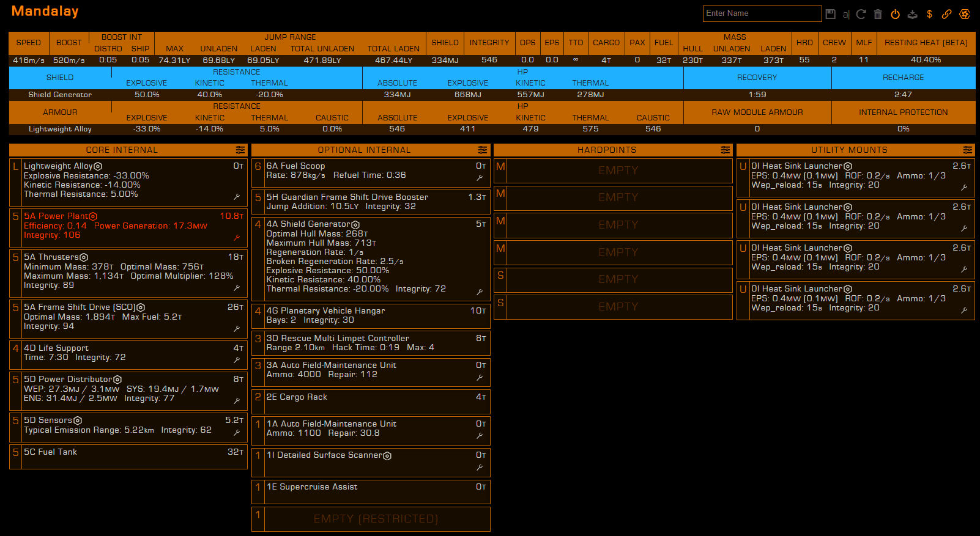This screenshot has height=536, width=980.
Task: Click the export build download icon
Action: click(x=912, y=14)
